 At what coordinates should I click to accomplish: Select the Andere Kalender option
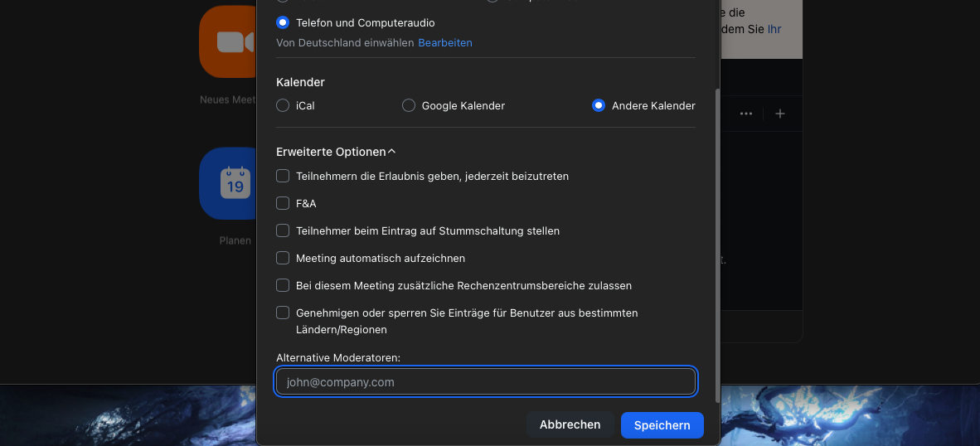599,106
